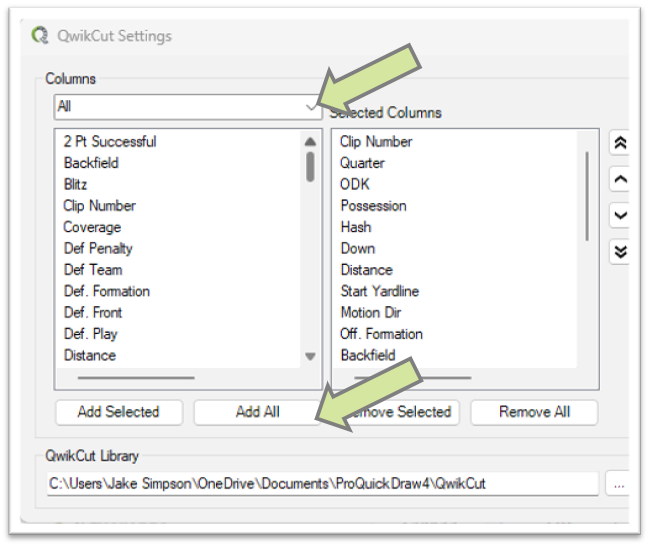Click the QwikCut Library path field

point(322,484)
